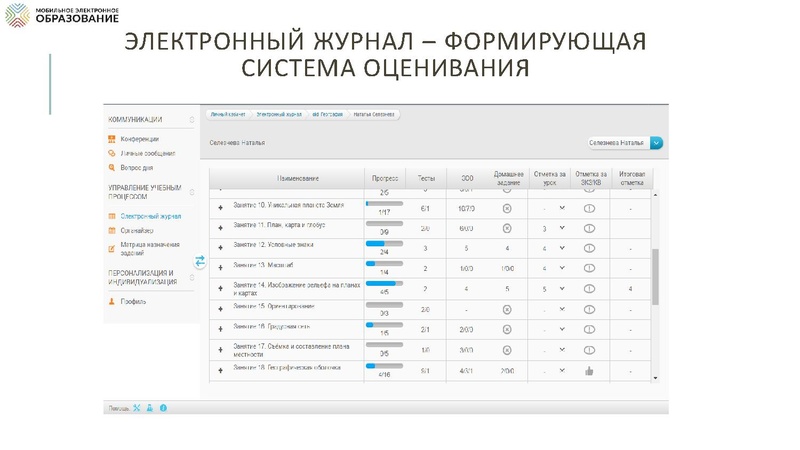
Task: Expand the Занятие 12 Условные знаки row
Action: pyautogui.click(x=220, y=248)
